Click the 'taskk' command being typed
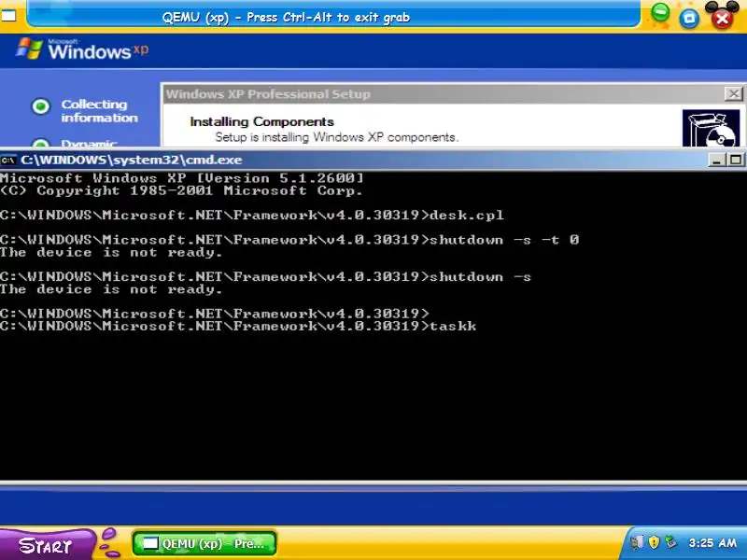The height and width of the screenshot is (560, 747). coord(453,326)
